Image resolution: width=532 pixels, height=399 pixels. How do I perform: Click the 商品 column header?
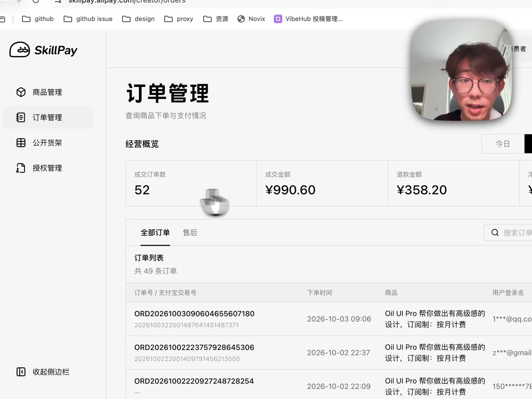391,293
